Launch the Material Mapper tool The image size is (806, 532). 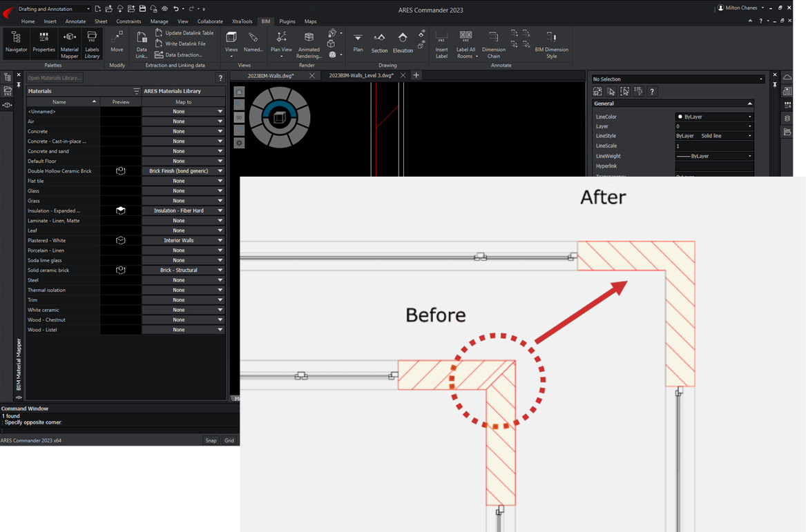pos(69,44)
